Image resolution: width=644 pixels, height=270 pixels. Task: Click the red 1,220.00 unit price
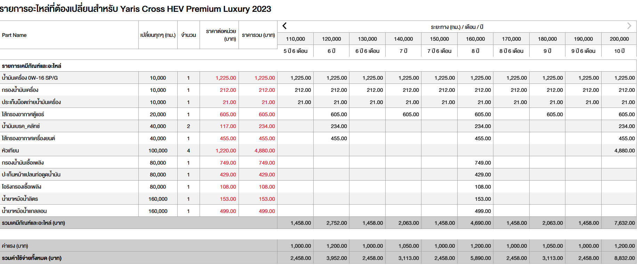point(226,151)
